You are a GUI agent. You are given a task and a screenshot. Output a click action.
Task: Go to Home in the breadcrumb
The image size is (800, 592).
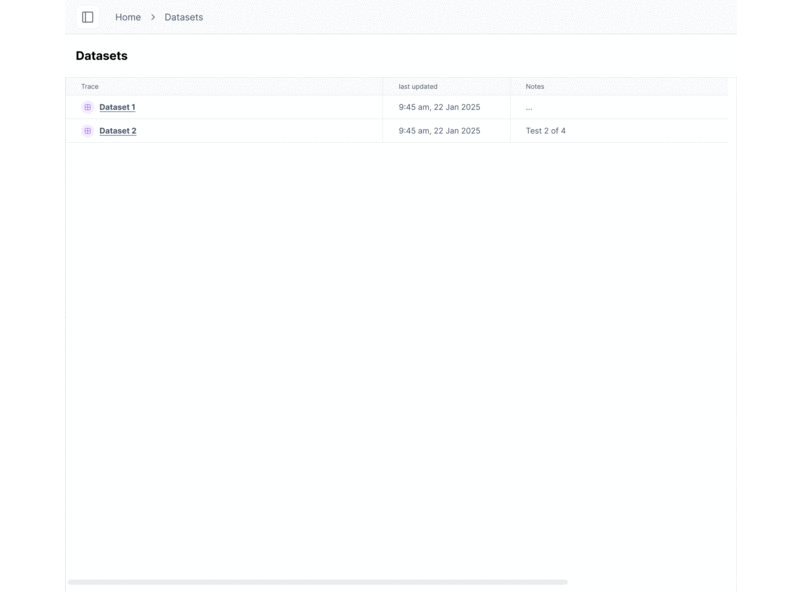[x=128, y=17]
